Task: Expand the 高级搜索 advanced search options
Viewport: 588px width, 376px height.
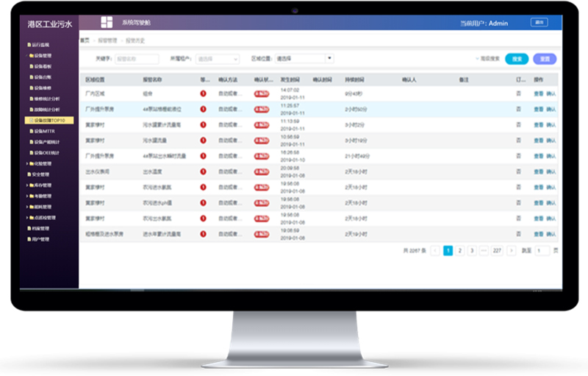Action: [487, 58]
